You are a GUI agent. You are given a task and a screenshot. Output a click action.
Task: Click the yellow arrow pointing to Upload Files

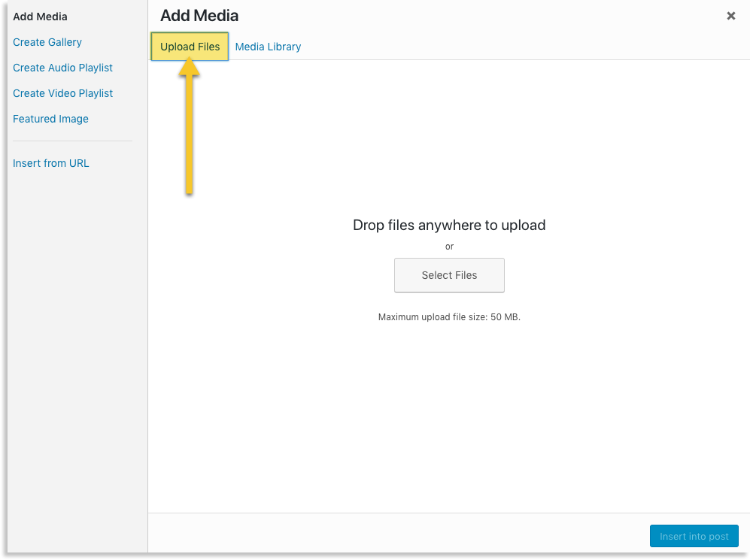(189, 128)
